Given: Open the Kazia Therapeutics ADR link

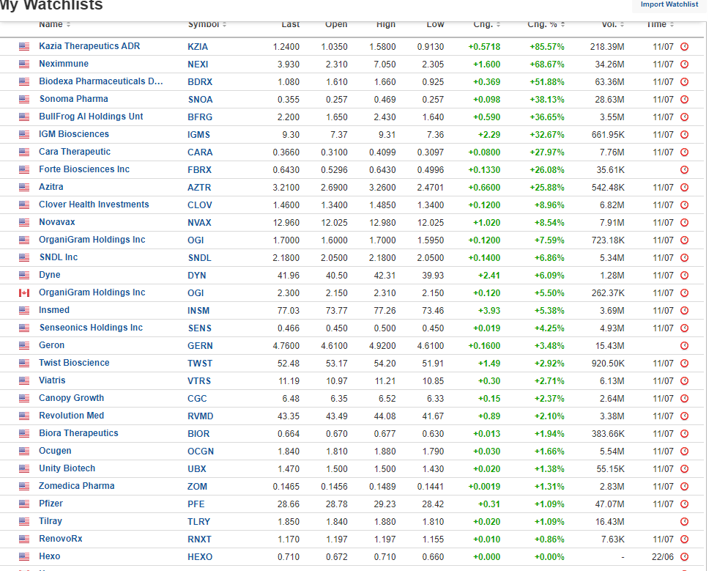Looking at the screenshot, I should click(89, 46).
